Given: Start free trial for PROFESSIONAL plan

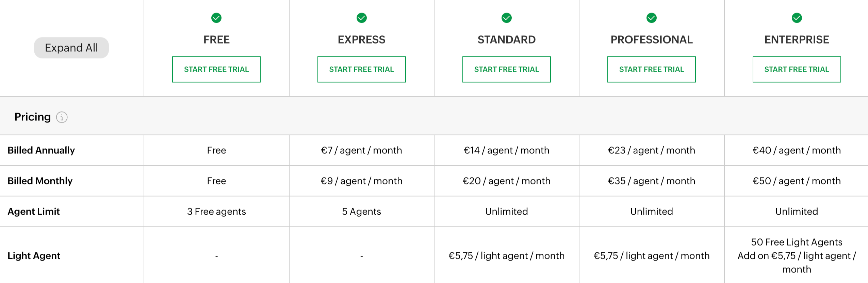Looking at the screenshot, I should tap(651, 69).
